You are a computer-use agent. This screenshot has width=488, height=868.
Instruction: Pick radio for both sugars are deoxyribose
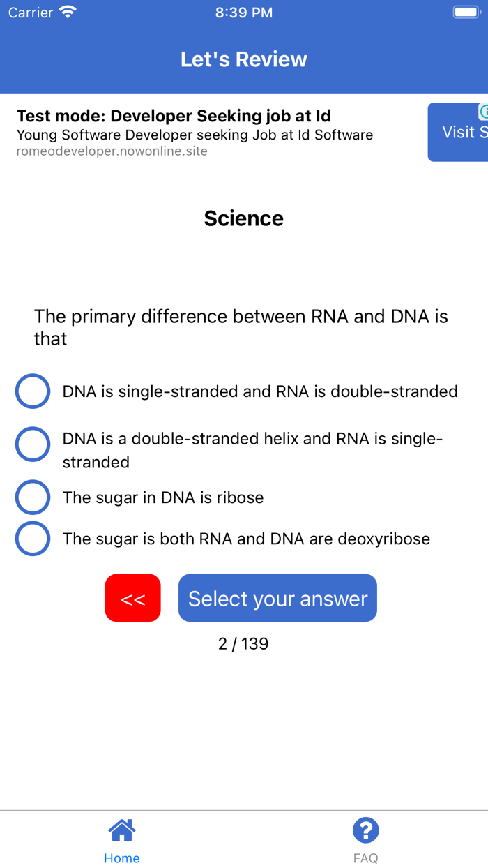(x=33, y=539)
